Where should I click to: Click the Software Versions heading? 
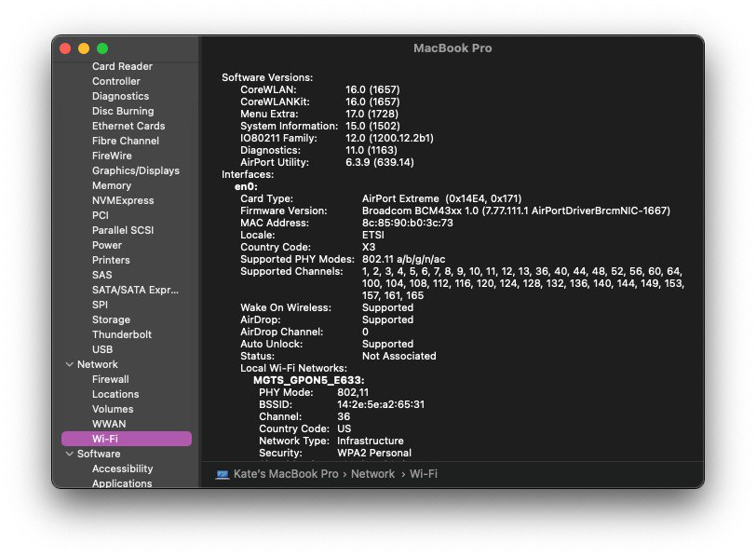(x=267, y=78)
